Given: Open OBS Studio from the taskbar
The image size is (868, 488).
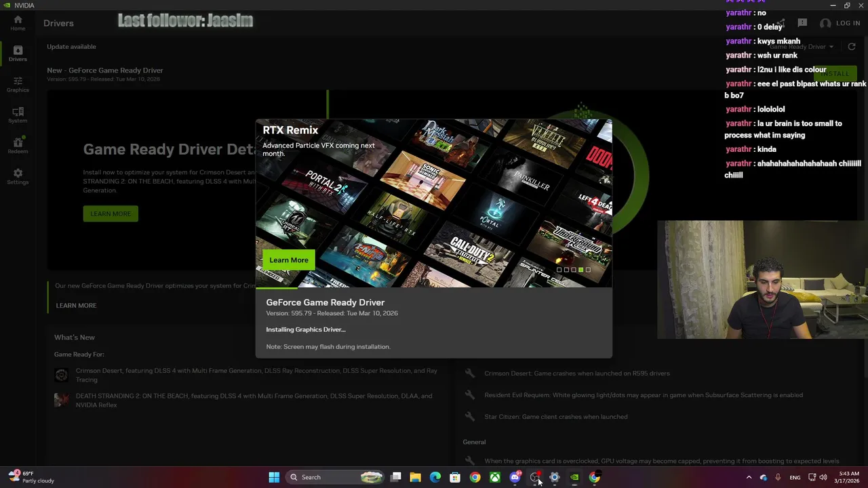Looking at the screenshot, I should 534,477.
